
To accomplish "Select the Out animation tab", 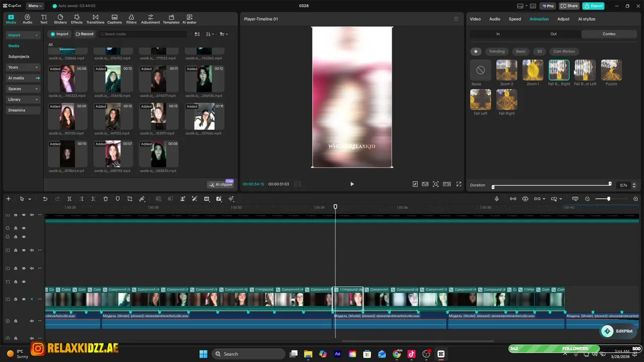I will point(553,34).
